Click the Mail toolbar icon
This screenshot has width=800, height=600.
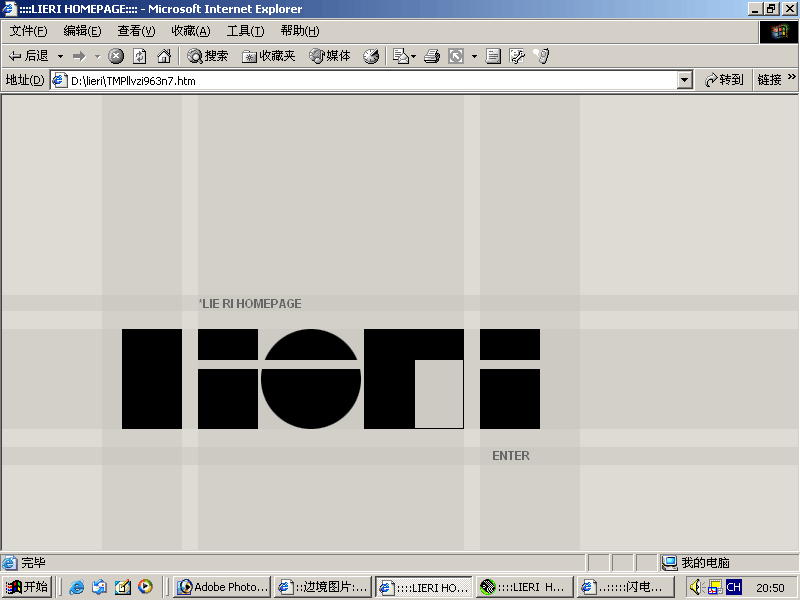point(400,56)
